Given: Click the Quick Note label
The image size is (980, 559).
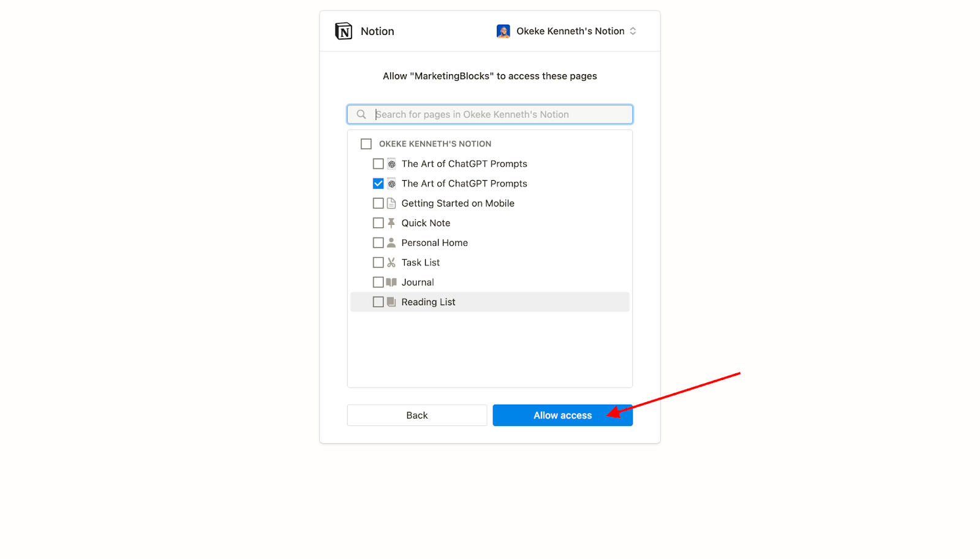Looking at the screenshot, I should [x=426, y=223].
